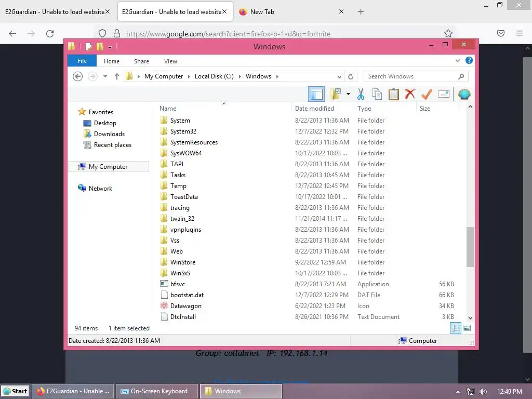The image size is (532, 399).
Task: Expand the arrow after My Computer breadcrumb
Action: (x=189, y=76)
